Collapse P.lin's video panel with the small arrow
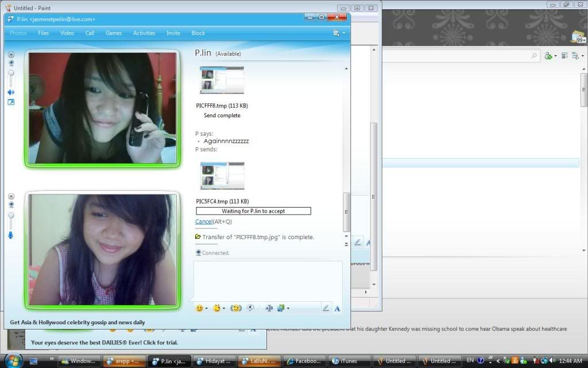This screenshot has width=588, height=368. pyautogui.click(x=11, y=54)
